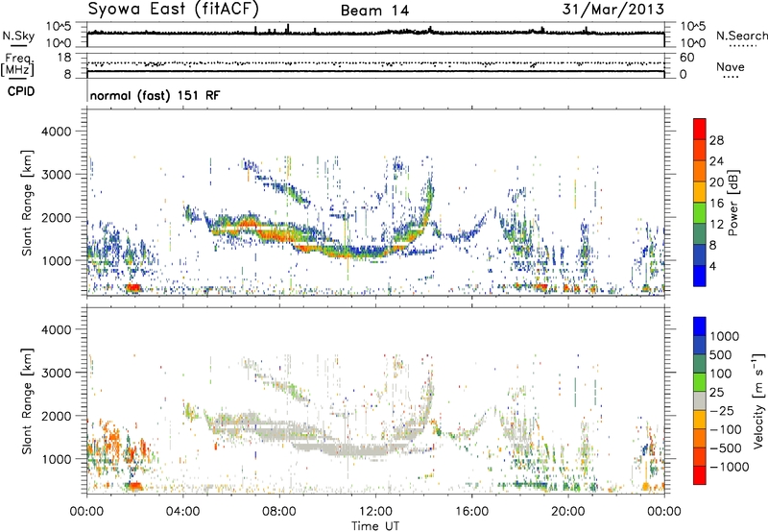Click the '4' tick on power colorbar

712,266
